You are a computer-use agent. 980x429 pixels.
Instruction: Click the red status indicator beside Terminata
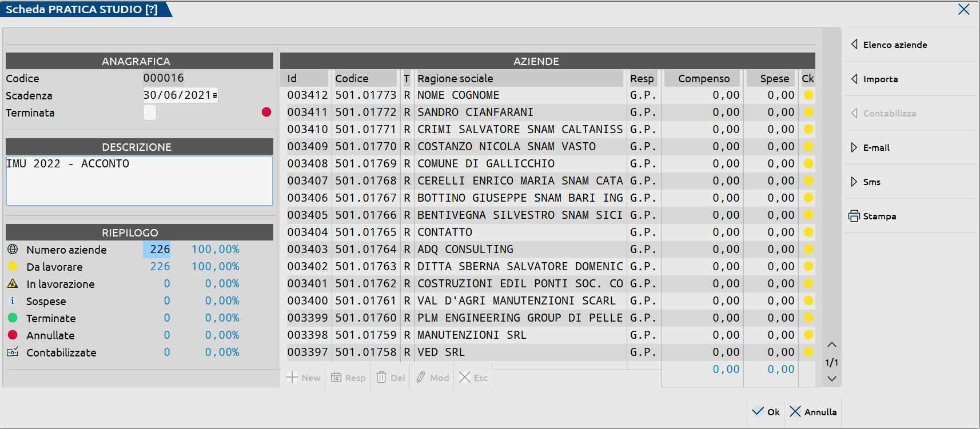[x=266, y=112]
